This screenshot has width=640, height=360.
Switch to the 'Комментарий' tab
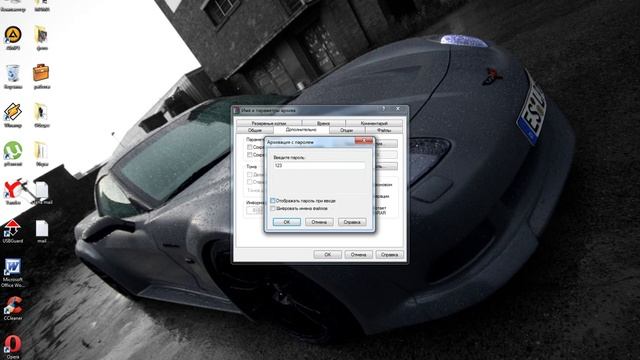coord(374,123)
